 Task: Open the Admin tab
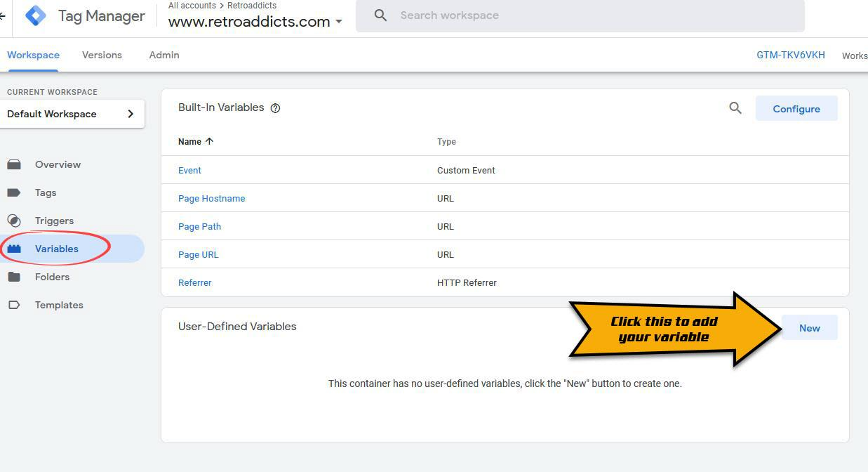pos(163,55)
